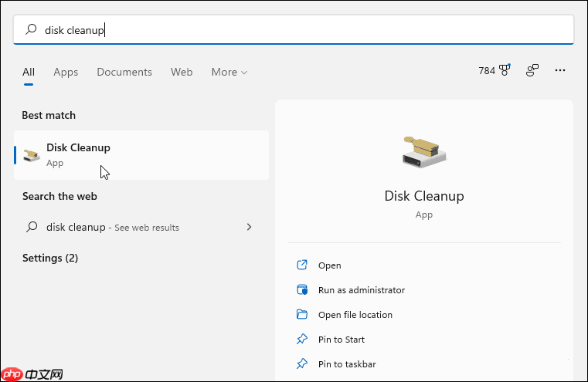Click the Disk Cleanup icon in best match
Viewport: 588px width, 382px height.
tap(32, 154)
